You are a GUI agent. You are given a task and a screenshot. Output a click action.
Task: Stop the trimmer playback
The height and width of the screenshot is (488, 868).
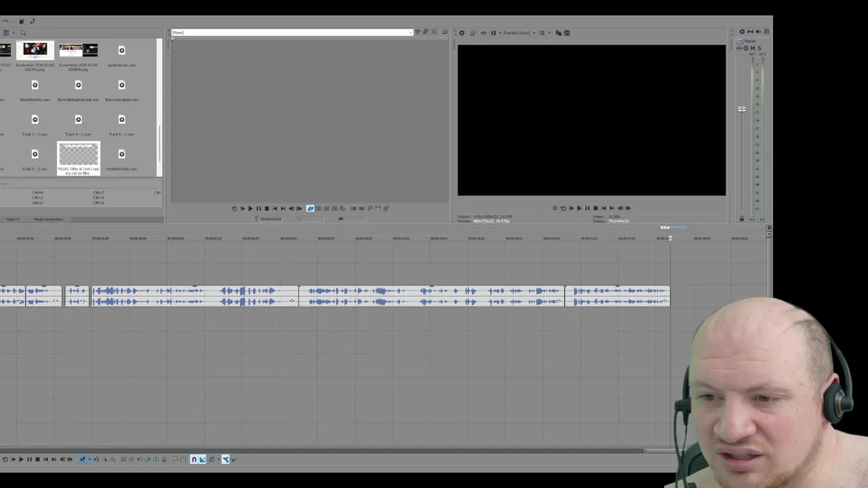click(x=267, y=208)
